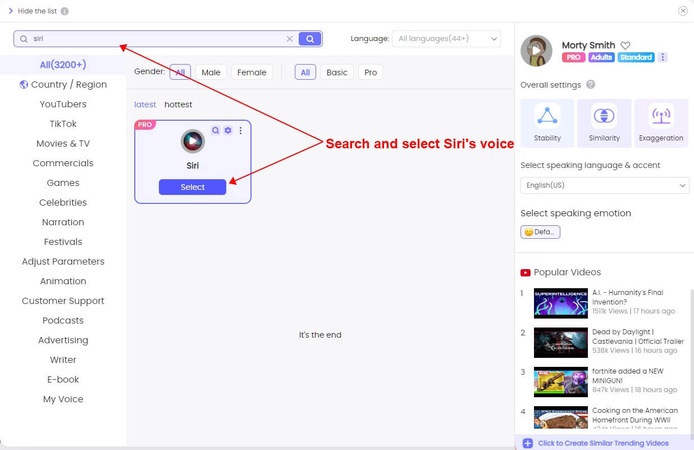The width and height of the screenshot is (694, 450).
Task: Click to Create Similar Trending Videos
Action: click(x=602, y=443)
